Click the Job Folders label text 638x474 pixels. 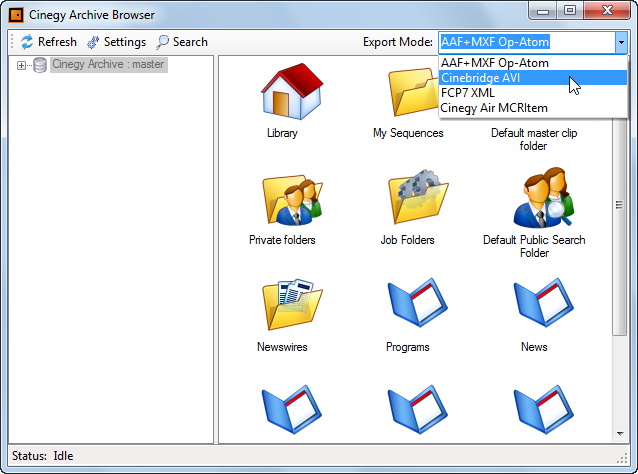407,240
